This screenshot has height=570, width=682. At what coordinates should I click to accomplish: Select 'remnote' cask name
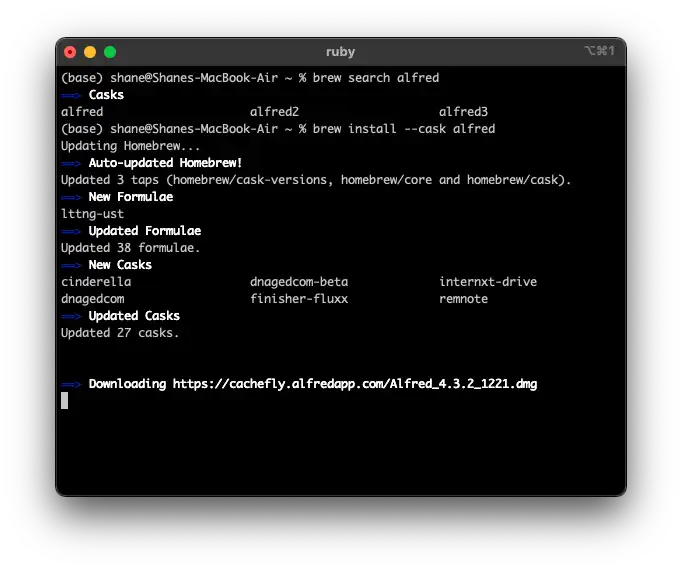[x=463, y=298]
